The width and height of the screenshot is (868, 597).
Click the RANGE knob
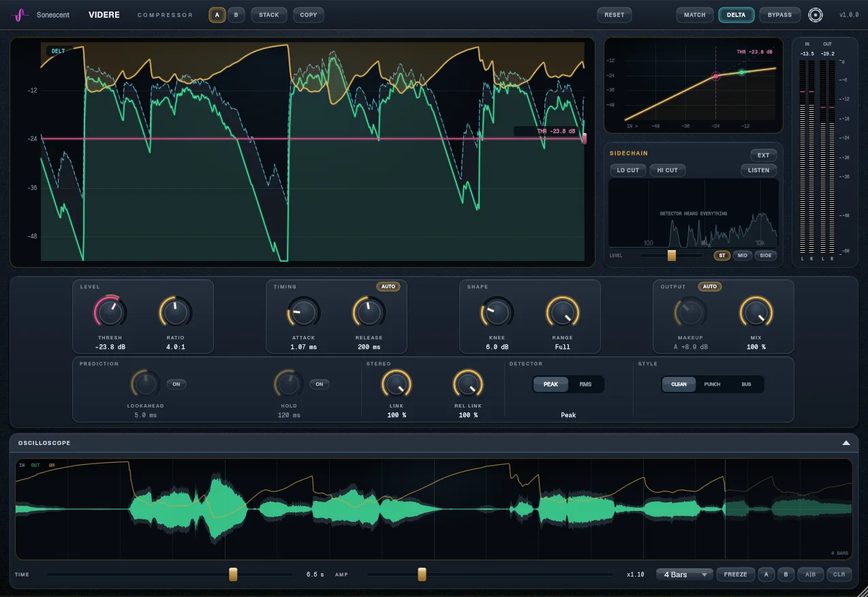click(x=562, y=312)
